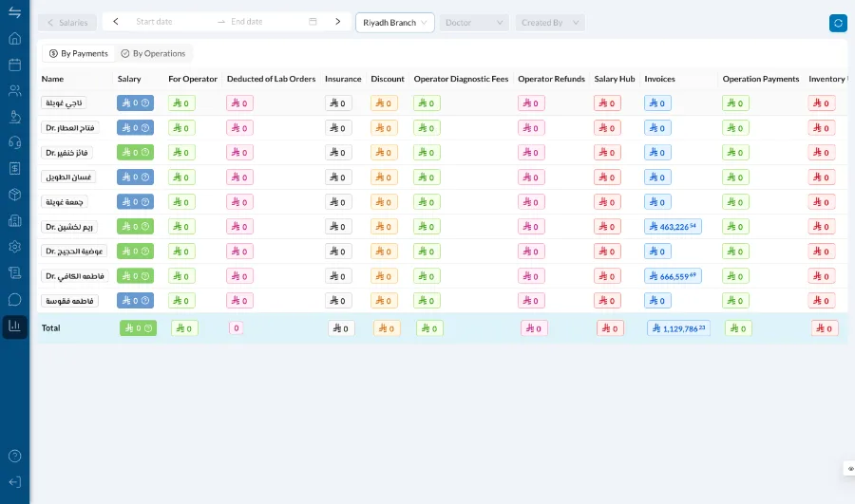This screenshot has width=855, height=504.
Task: Click the info icon in Total salary badge
Action: [x=148, y=328]
